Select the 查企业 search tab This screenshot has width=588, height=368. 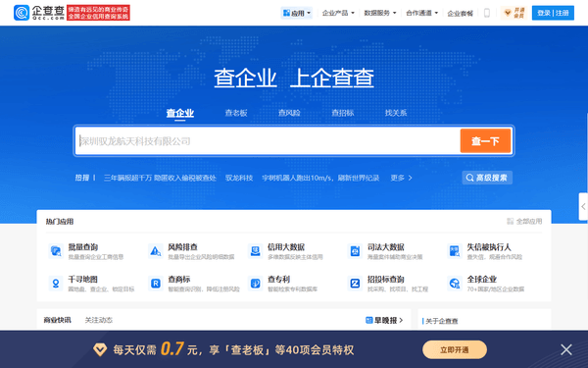click(x=180, y=113)
